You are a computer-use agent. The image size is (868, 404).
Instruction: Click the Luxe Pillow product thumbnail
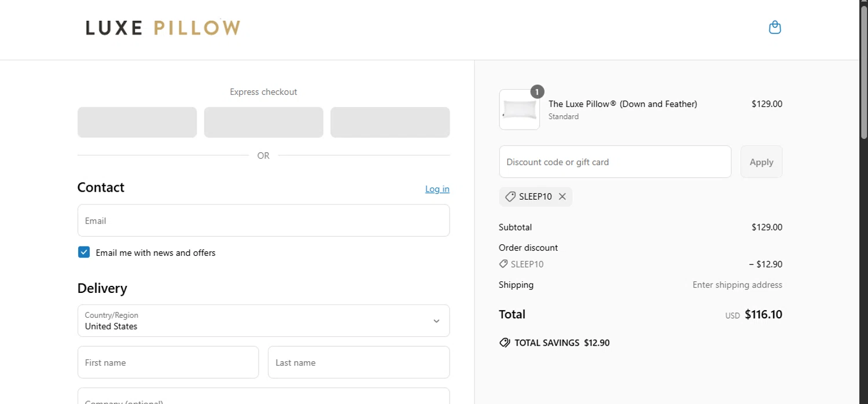click(519, 109)
